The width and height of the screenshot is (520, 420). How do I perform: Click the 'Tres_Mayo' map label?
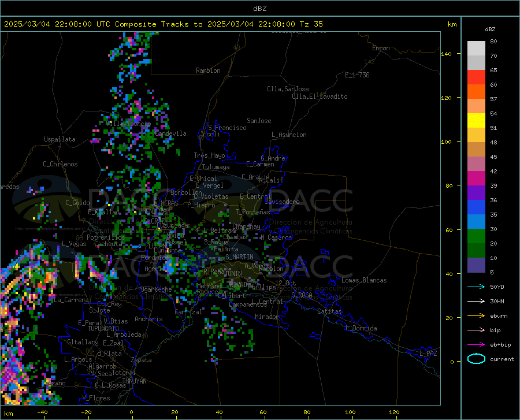click(x=209, y=155)
